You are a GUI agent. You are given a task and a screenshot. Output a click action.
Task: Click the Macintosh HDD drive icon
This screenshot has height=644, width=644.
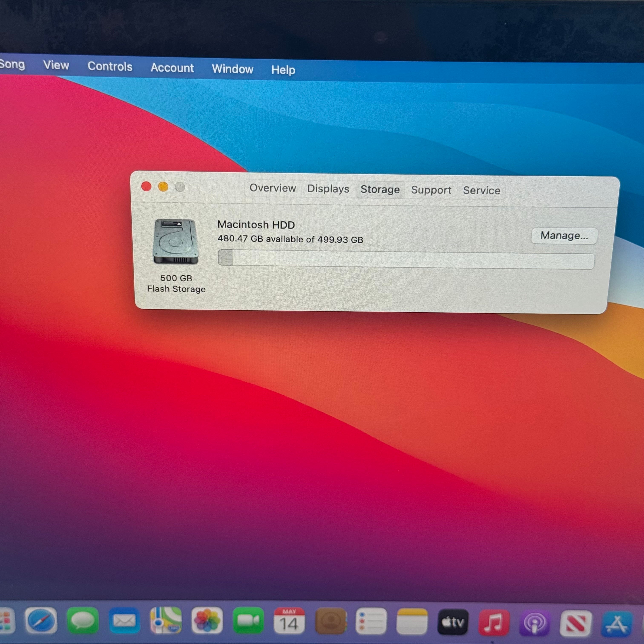[x=176, y=242]
